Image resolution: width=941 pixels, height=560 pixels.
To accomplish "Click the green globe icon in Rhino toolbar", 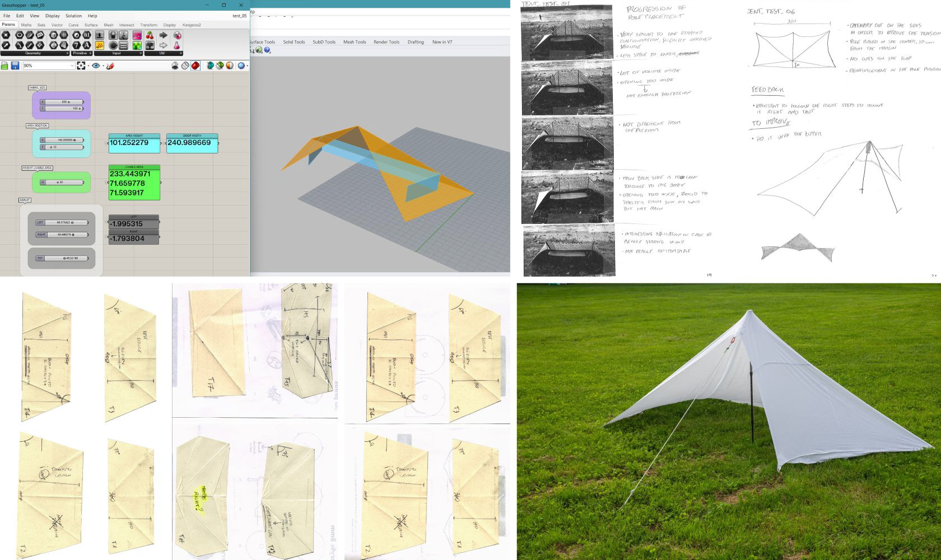I will pyautogui.click(x=259, y=50).
